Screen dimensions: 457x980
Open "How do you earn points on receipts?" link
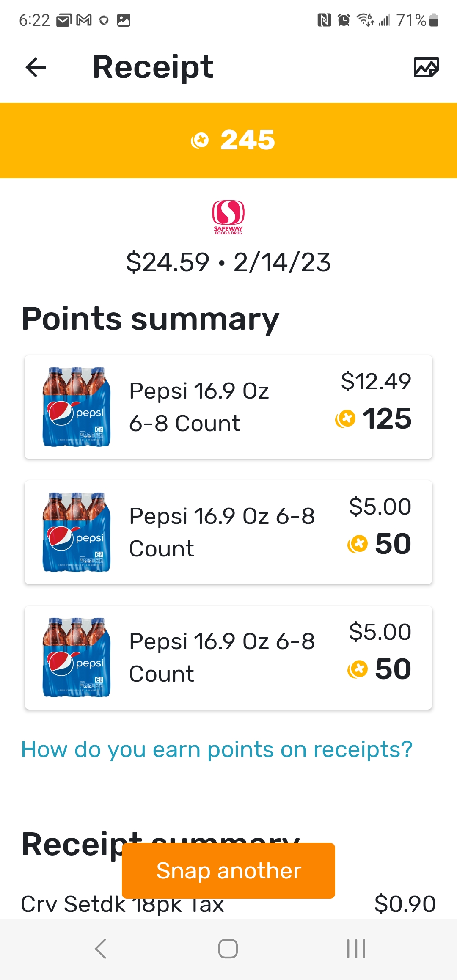[217, 750]
